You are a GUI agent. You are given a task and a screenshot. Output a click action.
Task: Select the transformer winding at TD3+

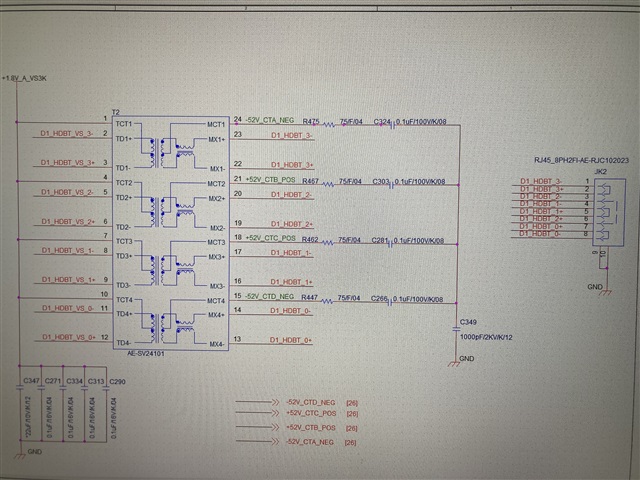click(154, 271)
